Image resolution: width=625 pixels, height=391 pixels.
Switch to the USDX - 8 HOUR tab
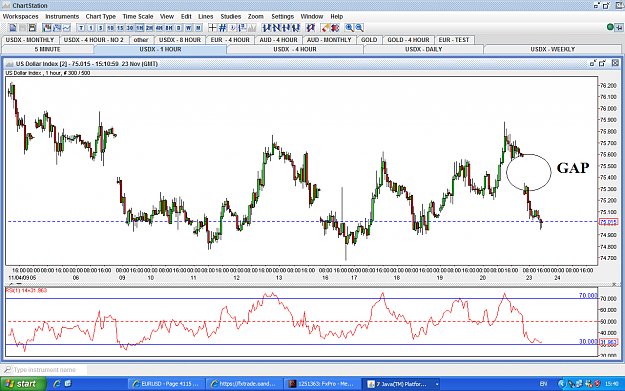click(x=180, y=40)
